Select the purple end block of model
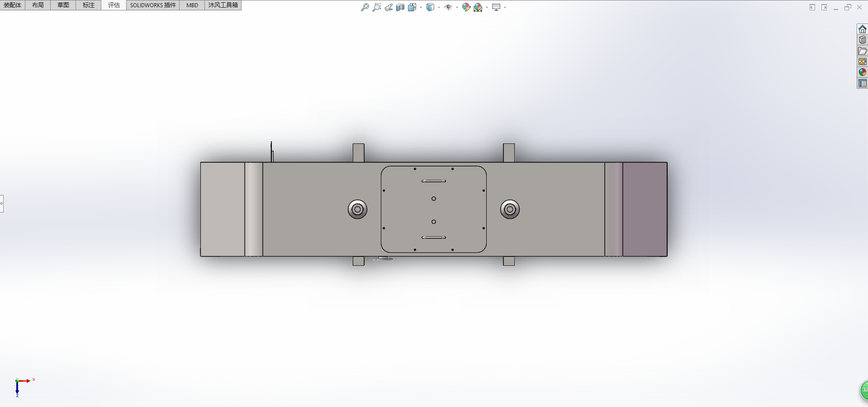Screen dimensions: 868x407 [645, 209]
